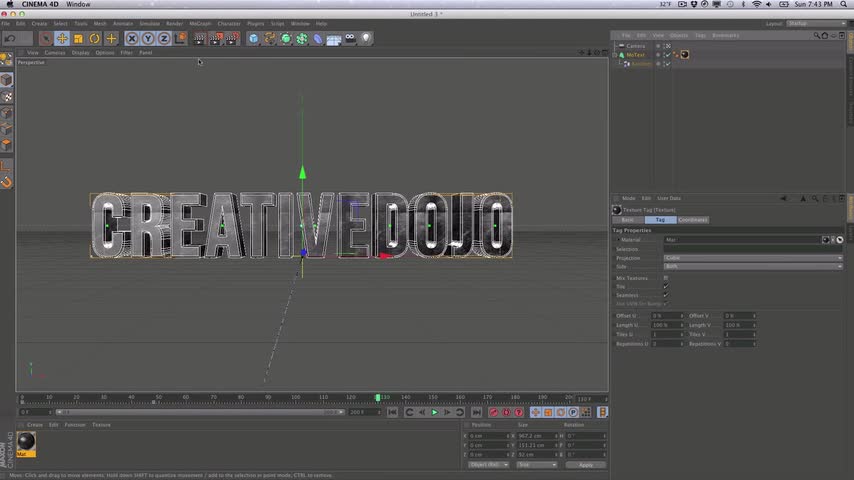854x480 pixels.
Task: Toggle MoText enabled checkmark
Action: pos(668,55)
